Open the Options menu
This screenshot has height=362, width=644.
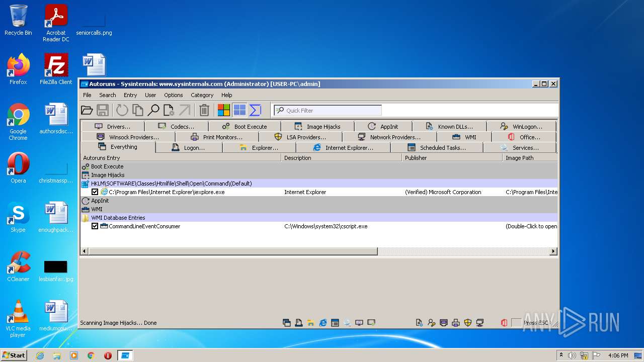click(174, 95)
